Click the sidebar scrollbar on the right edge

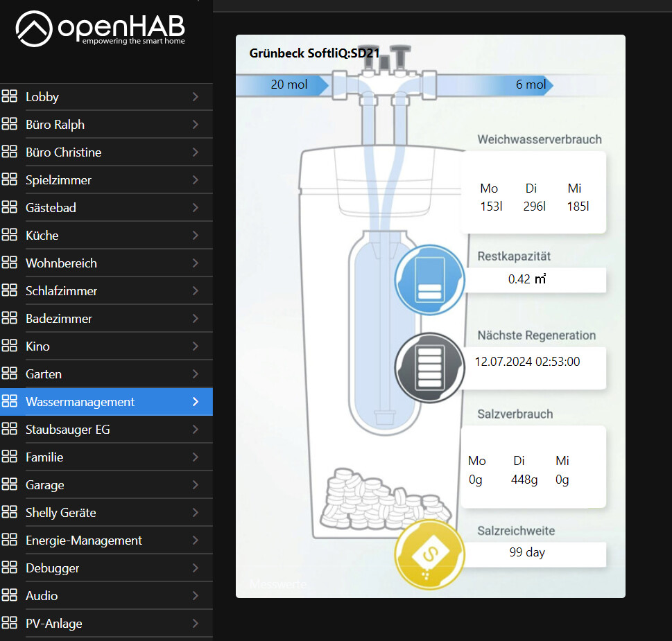[x=212, y=319]
